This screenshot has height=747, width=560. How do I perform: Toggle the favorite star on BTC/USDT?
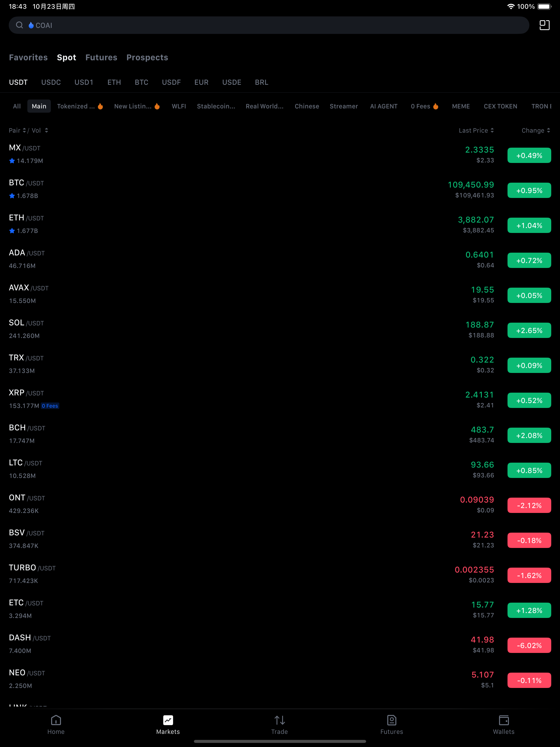pyautogui.click(x=11, y=196)
